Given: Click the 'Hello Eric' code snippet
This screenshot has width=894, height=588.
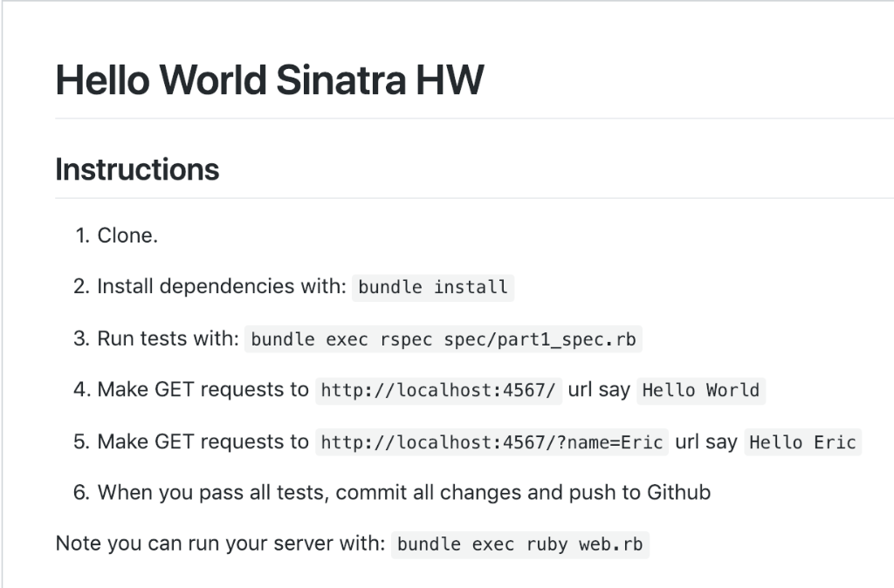Looking at the screenshot, I should click(802, 442).
